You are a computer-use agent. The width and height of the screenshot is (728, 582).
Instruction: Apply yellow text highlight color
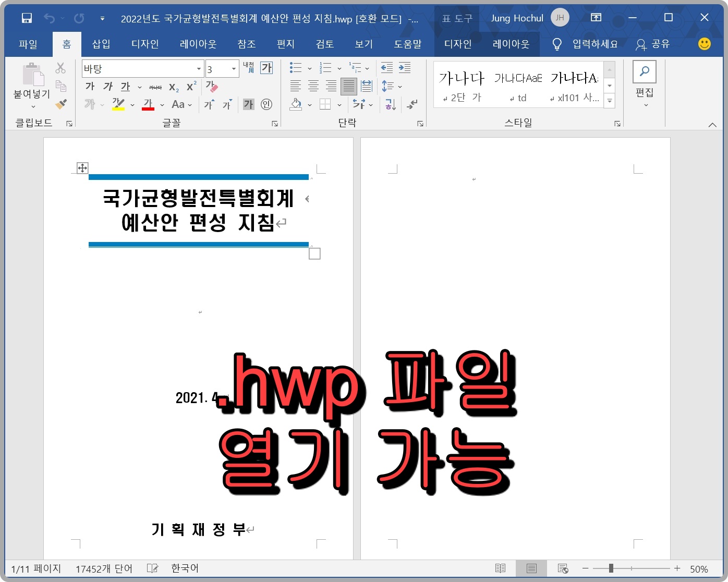[118, 104]
